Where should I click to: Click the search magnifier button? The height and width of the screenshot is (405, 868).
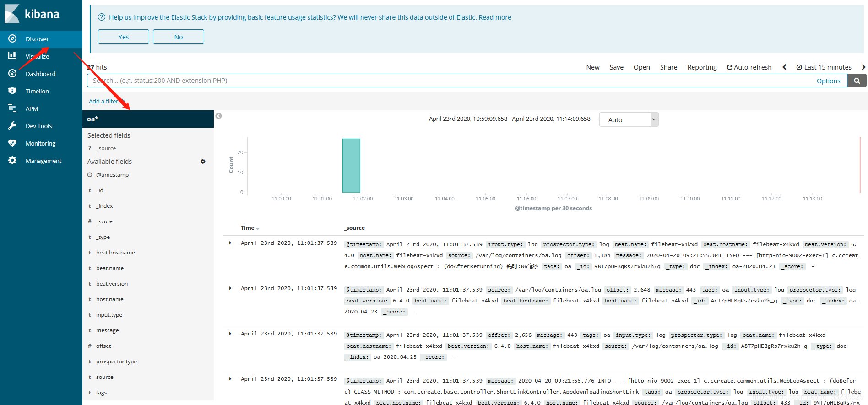857,81
